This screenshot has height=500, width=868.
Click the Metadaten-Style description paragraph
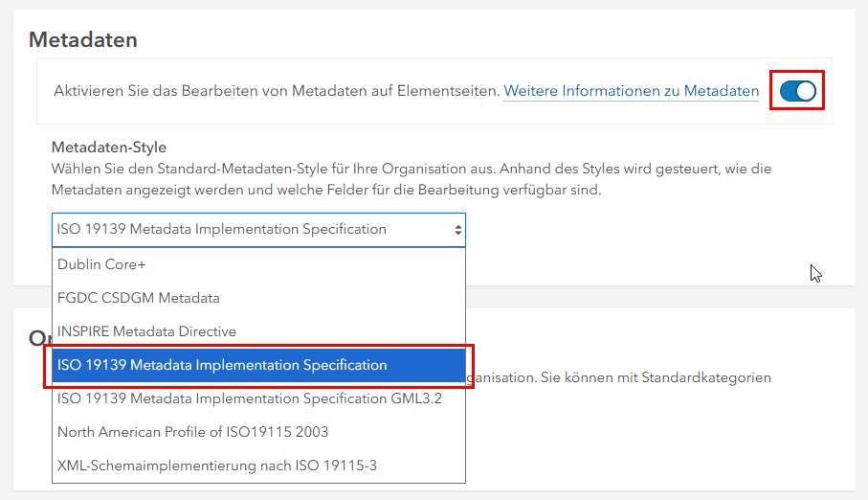412,179
